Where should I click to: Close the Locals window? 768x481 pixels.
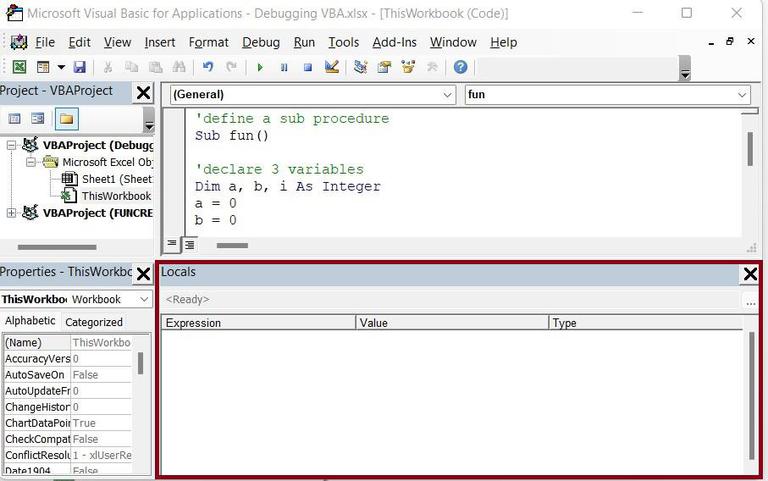[750, 274]
